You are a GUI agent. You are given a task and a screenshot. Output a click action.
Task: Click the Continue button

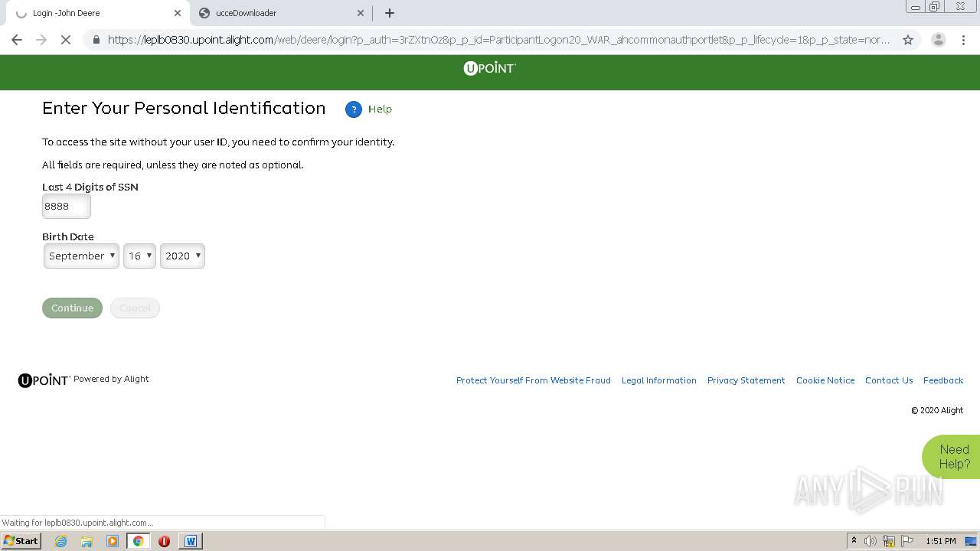tap(72, 308)
